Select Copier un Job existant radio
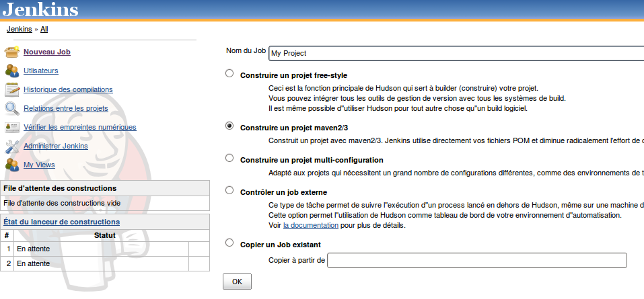The image size is (644, 299). coord(230,243)
